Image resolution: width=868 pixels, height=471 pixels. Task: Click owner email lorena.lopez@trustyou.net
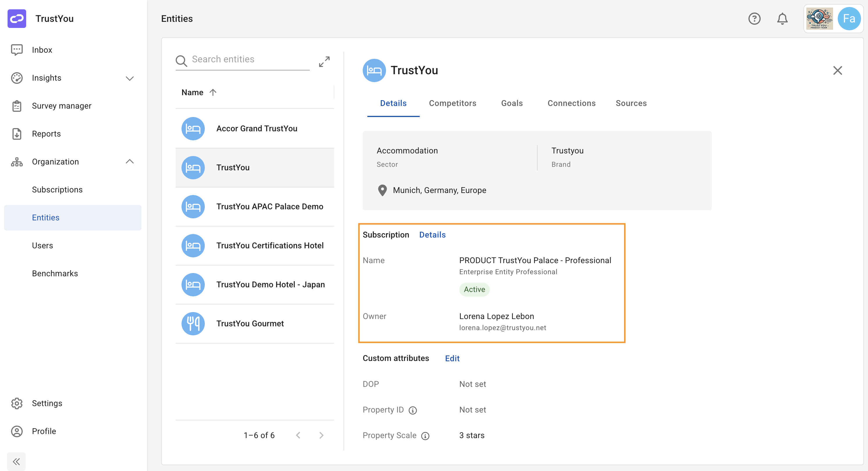pyautogui.click(x=502, y=328)
